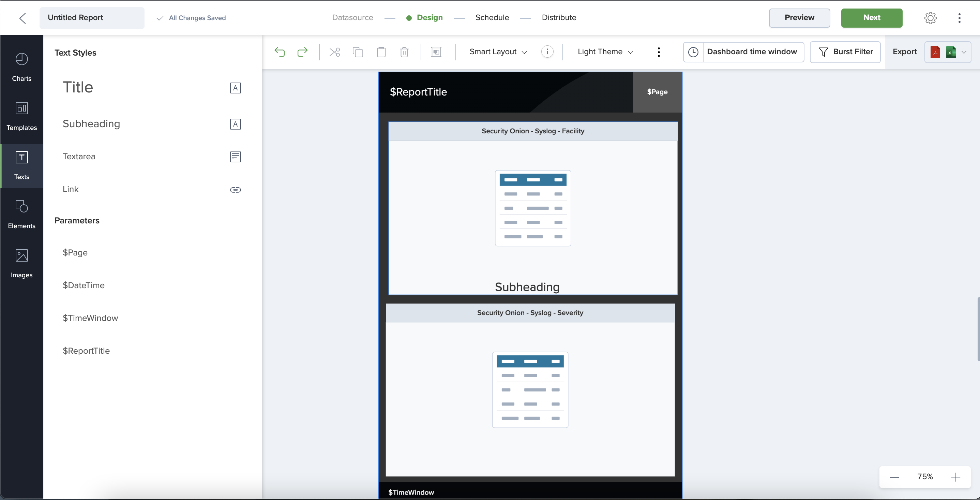Expand the Light Theme dropdown

coord(605,52)
